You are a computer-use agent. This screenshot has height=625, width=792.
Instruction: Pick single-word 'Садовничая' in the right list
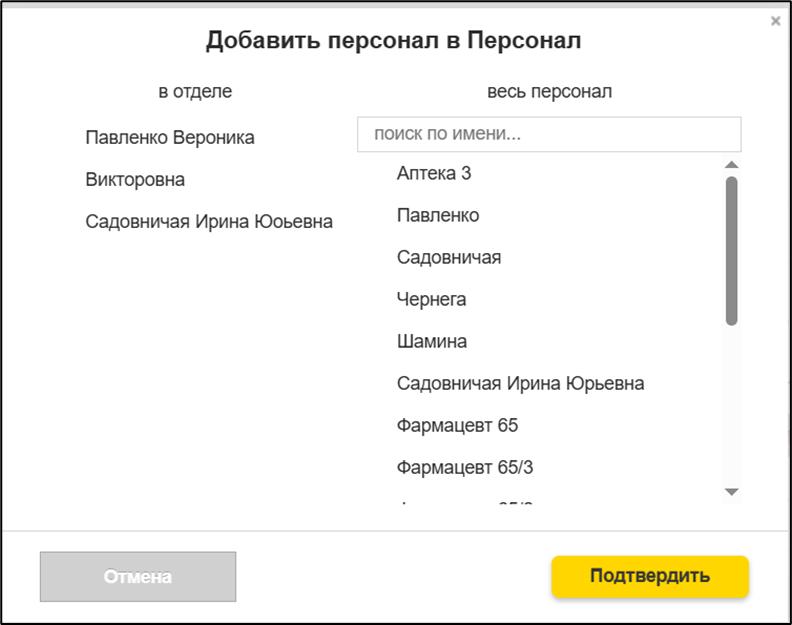tap(449, 257)
